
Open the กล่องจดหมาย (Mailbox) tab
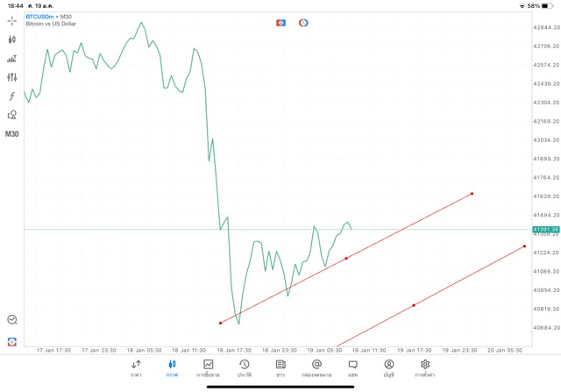[x=316, y=368]
